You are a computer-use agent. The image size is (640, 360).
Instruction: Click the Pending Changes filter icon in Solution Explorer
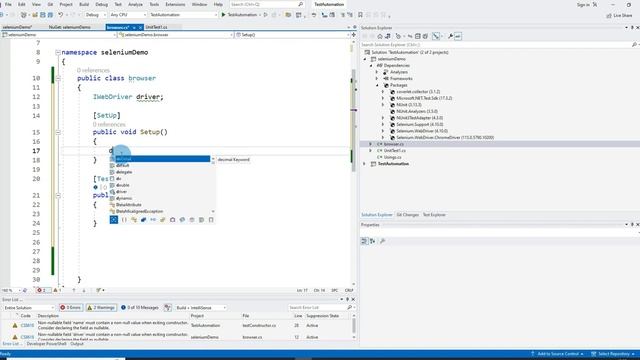(x=398, y=36)
